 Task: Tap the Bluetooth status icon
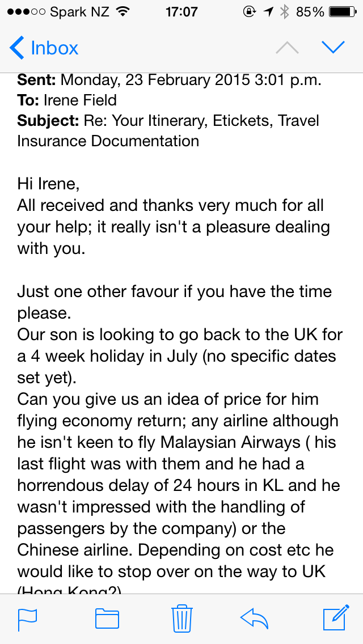pyautogui.click(x=285, y=12)
